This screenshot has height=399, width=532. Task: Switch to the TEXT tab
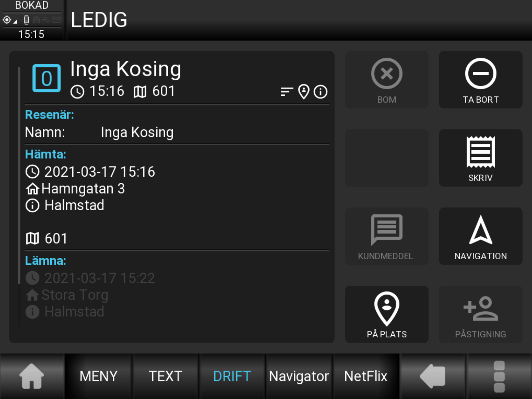tap(165, 376)
